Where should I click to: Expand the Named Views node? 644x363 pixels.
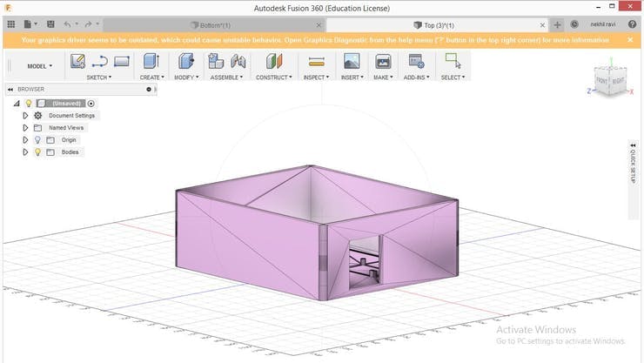[x=25, y=128]
